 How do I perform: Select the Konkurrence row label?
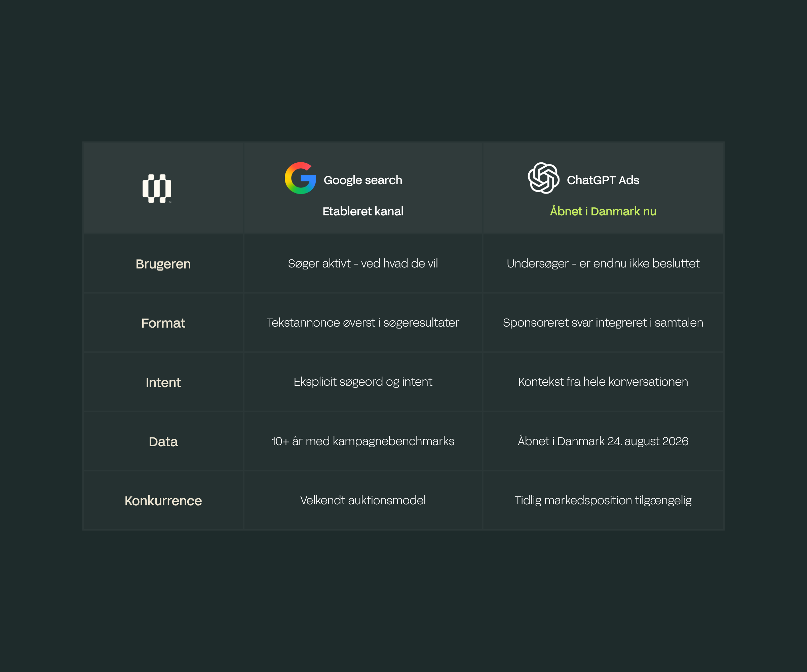163,501
